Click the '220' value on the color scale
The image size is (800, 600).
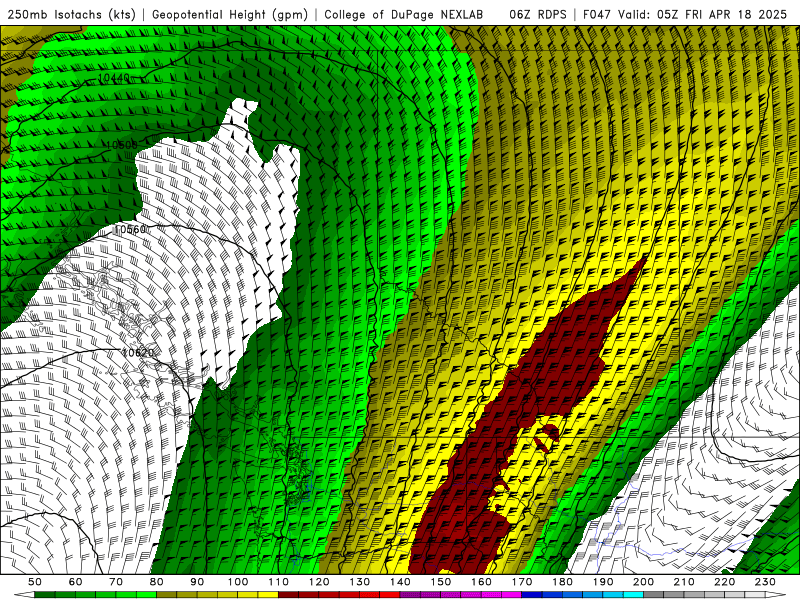pos(725,582)
